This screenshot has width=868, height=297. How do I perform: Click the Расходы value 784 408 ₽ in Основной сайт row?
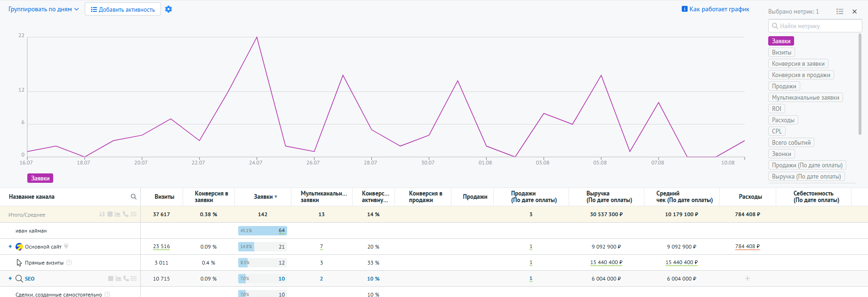747,247
